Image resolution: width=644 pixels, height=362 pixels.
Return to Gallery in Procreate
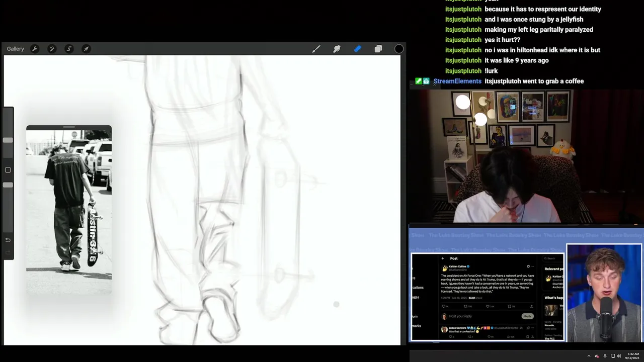click(16, 49)
